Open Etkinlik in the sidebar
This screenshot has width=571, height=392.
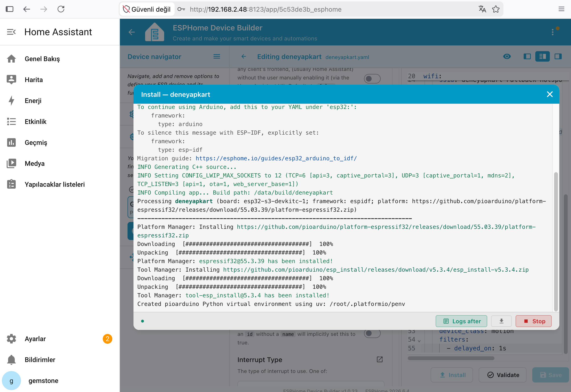click(60, 122)
